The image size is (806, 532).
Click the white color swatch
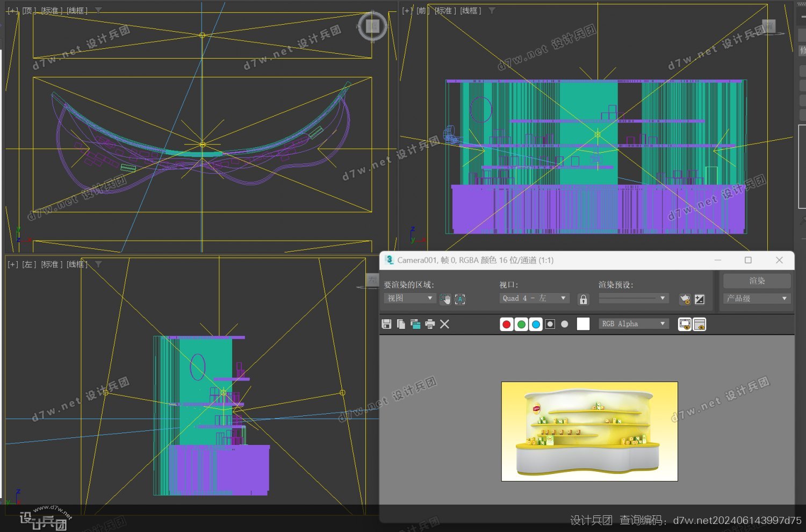pyautogui.click(x=583, y=324)
